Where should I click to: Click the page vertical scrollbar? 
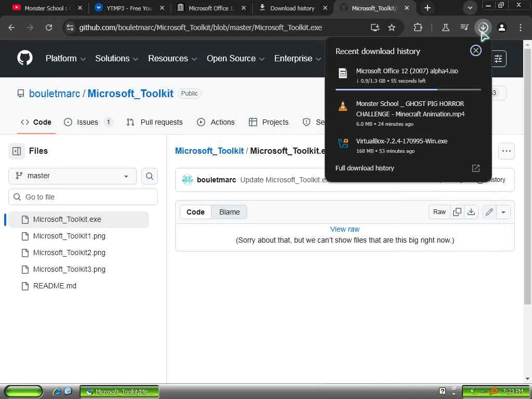[x=527, y=177]
